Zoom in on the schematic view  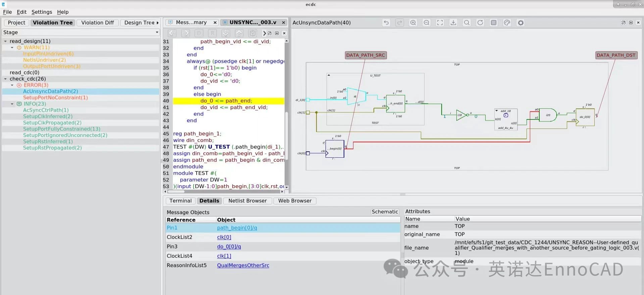tap(413, 23)
